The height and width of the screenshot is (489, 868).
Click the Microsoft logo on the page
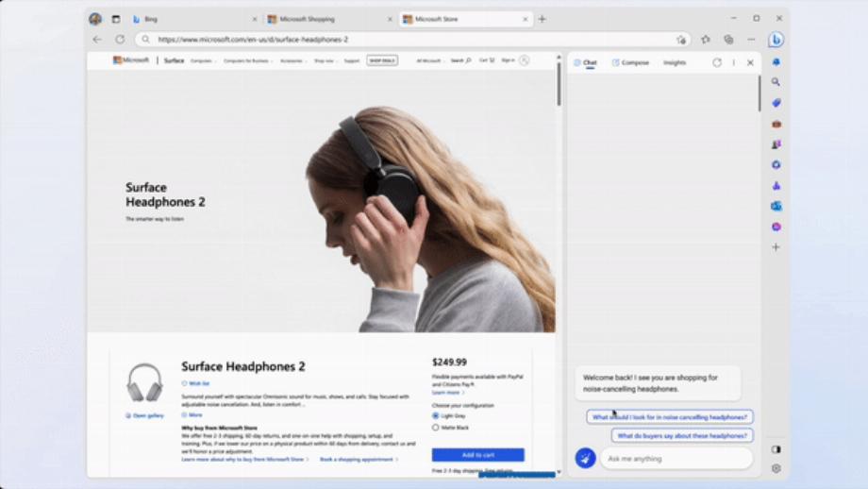(x=130, y=59)
